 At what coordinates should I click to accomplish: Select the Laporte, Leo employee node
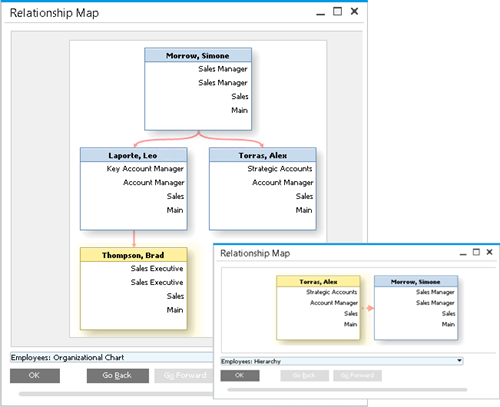click(134, 189)
